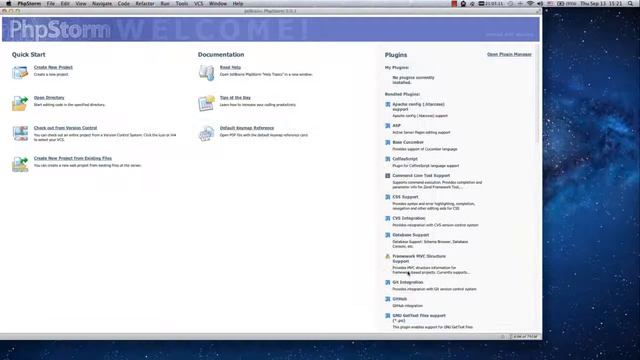This screenshot has height=360, width=640.
Task: Open the Run menu
Action: coord(165,4)
